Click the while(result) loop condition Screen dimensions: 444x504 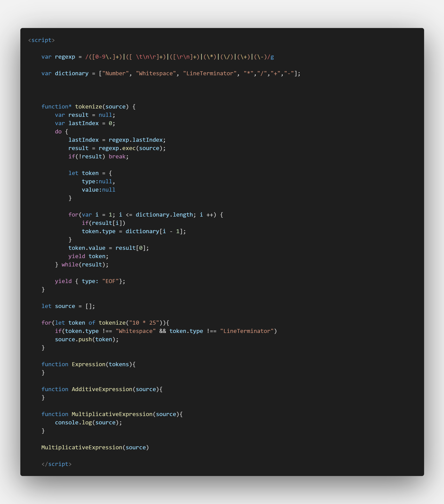pos(85,264)
